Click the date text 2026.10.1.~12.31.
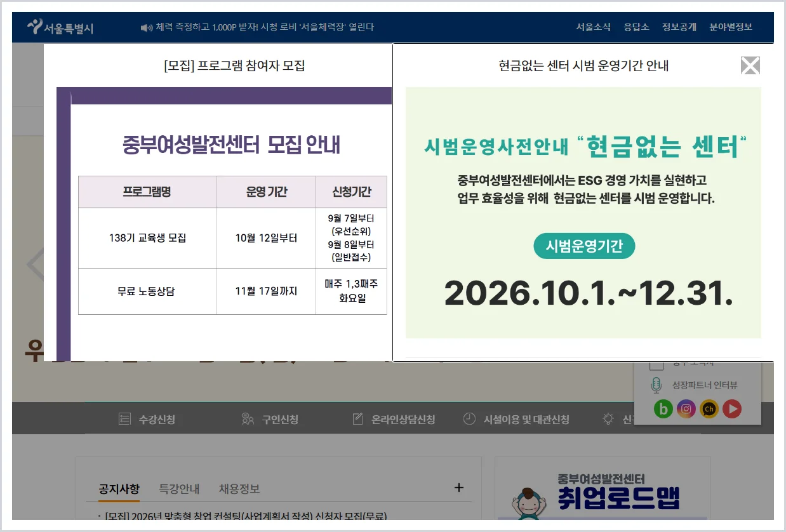 coord(589,293)
